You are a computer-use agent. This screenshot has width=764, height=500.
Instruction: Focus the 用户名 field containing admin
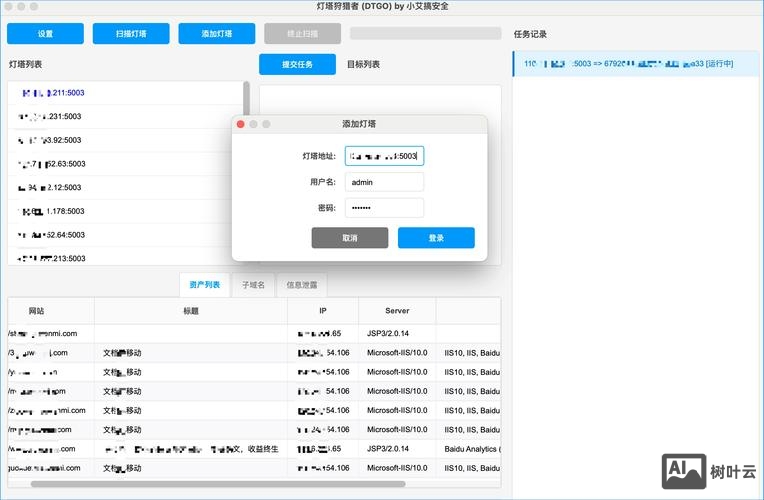coord(384,182)
